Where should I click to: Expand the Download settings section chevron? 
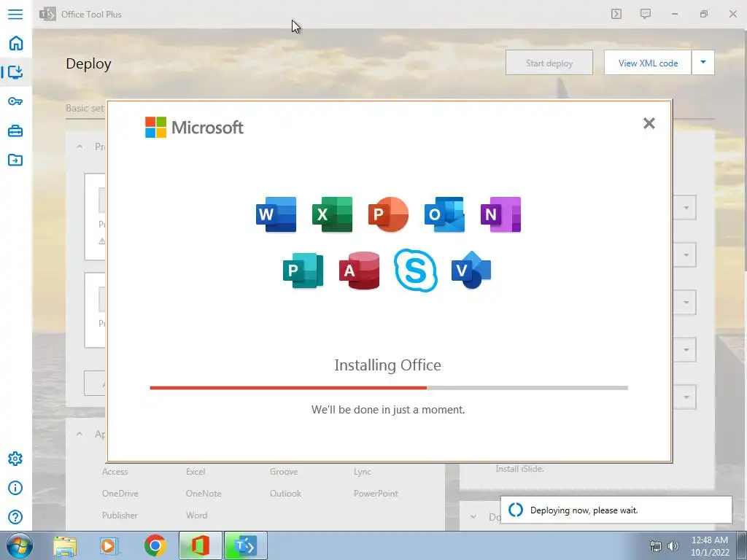[473, 517]
